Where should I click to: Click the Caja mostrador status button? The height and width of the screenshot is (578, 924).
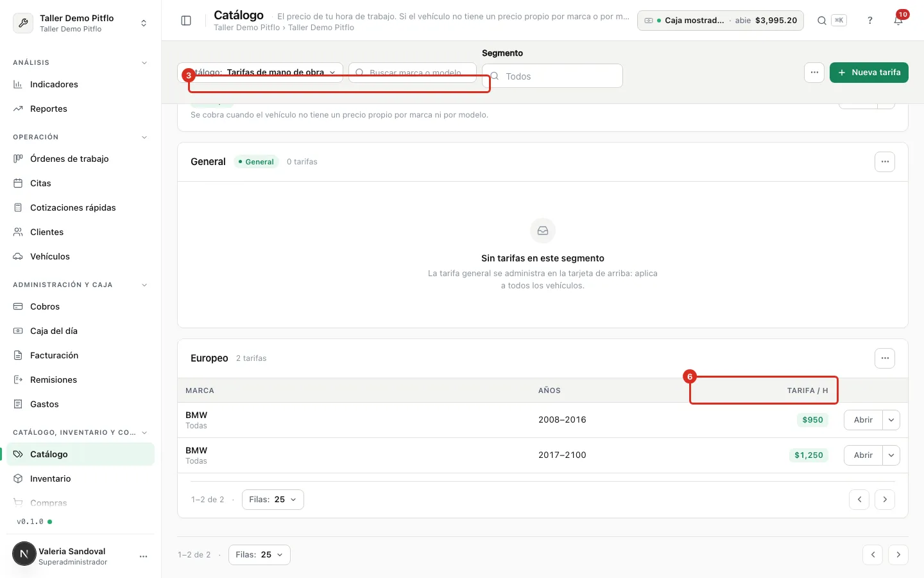coord(721,21)
